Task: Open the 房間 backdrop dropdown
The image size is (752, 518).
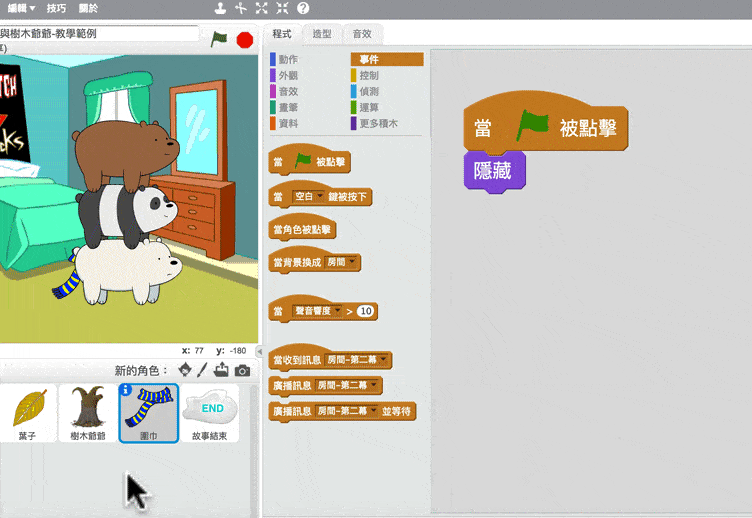Action: [341, 262]
